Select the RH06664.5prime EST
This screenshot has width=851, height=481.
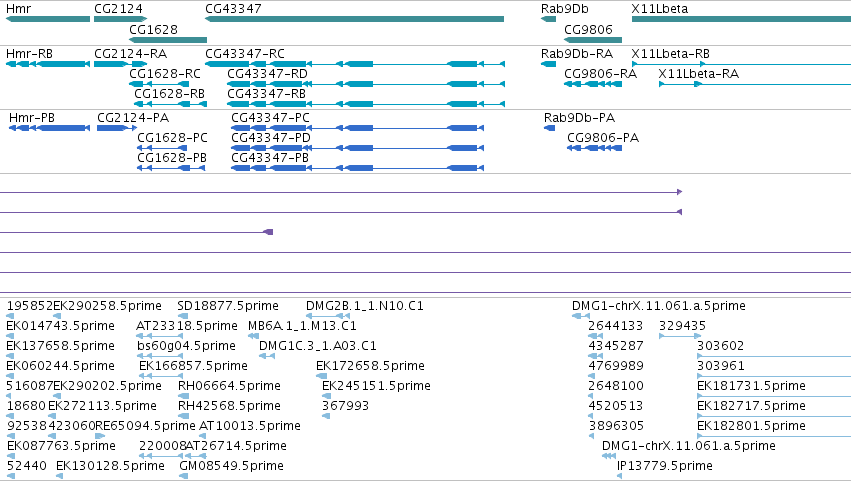[x=183, y=396]
